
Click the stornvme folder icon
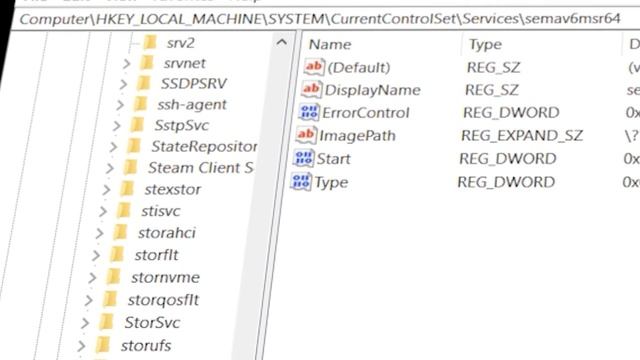[x=114, y=277]
